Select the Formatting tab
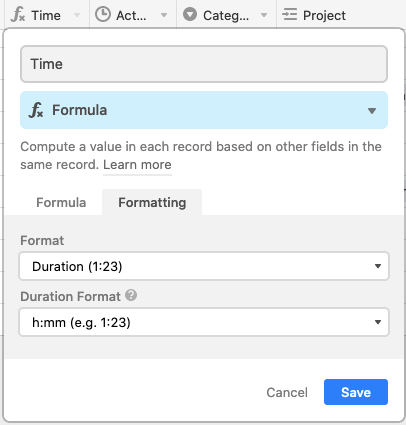This screenshot has width=406, height=425. click(152, 203)
